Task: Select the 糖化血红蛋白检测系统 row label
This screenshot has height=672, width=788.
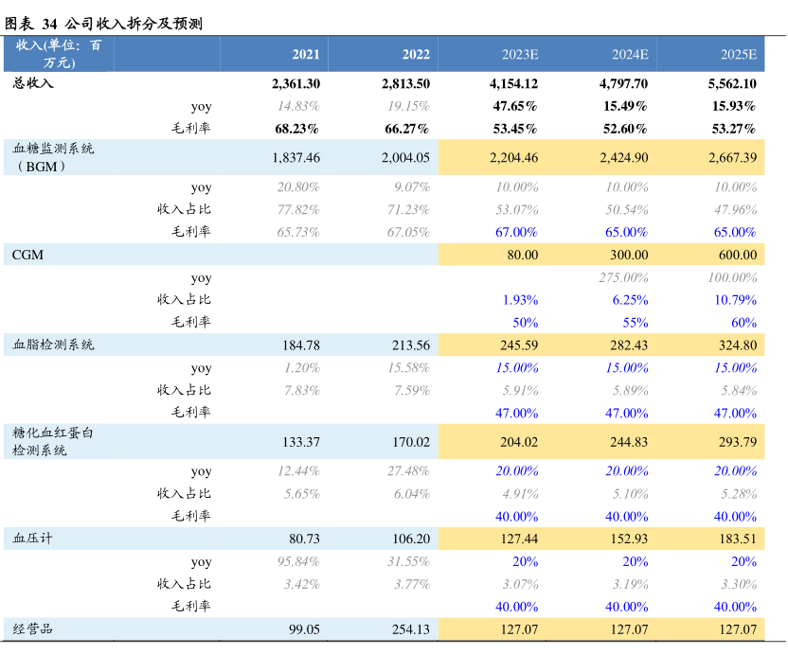Action: click(53, 441)
